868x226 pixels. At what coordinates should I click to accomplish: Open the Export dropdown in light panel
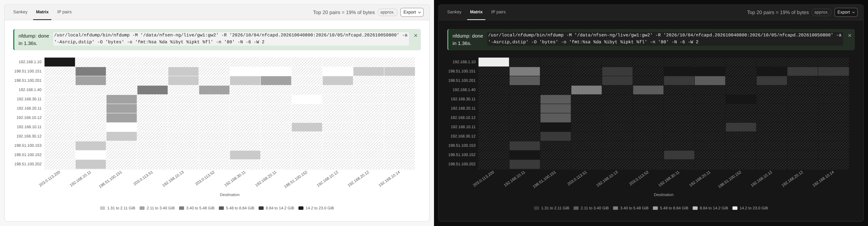(x=412, y=12)
